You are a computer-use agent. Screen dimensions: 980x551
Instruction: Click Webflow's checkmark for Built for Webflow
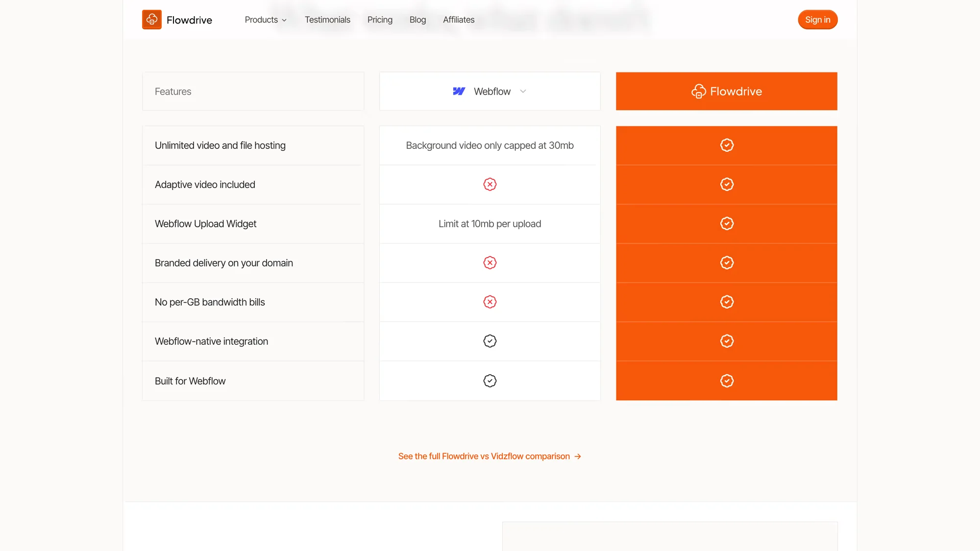490,381
